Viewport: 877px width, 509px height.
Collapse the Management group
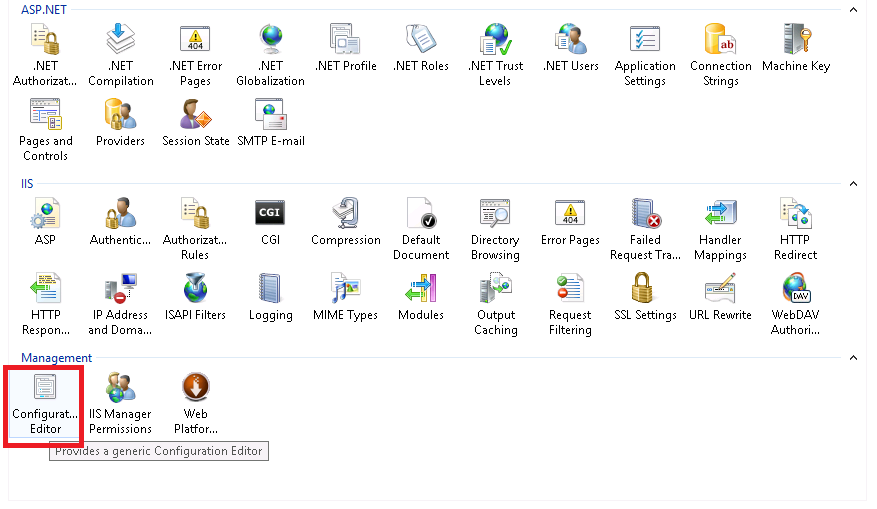(x=854, y=357)
